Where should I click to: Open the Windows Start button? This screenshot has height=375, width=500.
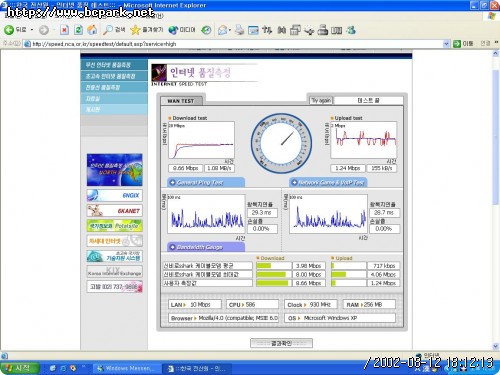19,368
